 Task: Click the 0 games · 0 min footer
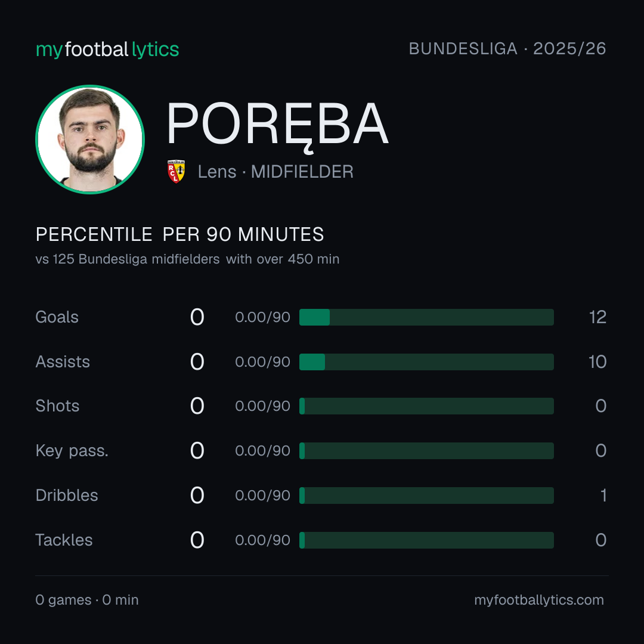(x=87, y=600)
